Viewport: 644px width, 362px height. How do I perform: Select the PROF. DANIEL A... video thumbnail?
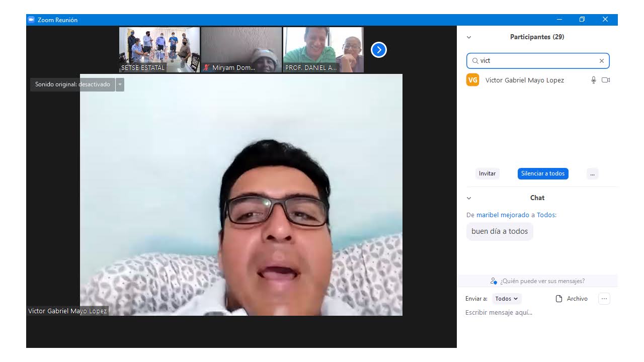click(x=324, y=50)
